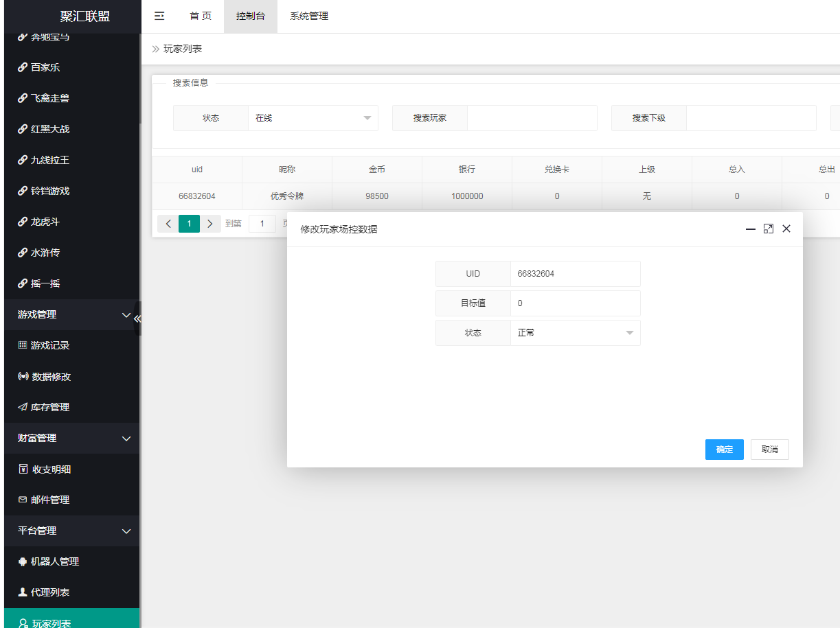
Task: Open the 状态 online status dropdown
Action: pyautogui.click(x=313, y=117)
